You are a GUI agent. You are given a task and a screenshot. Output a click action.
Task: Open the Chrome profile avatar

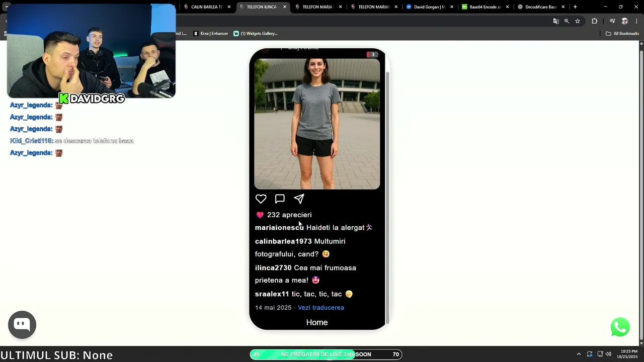click(625, 21)
